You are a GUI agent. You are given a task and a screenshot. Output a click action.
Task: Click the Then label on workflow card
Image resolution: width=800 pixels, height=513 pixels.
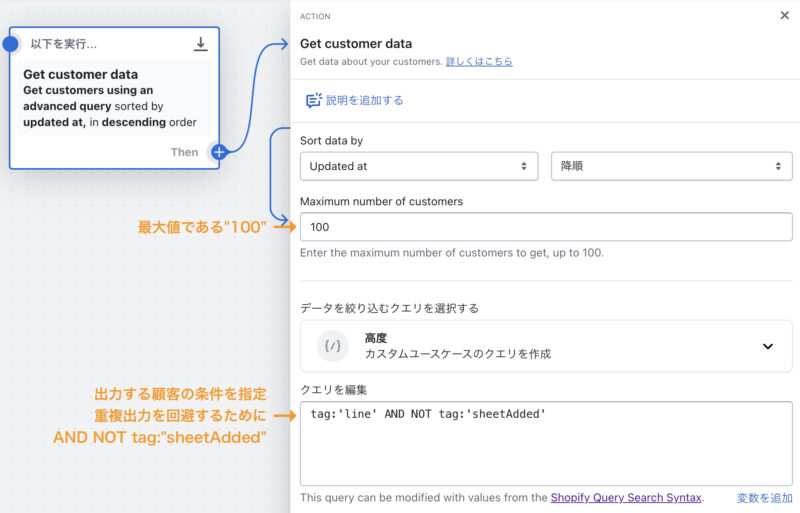tap(184, 152)
